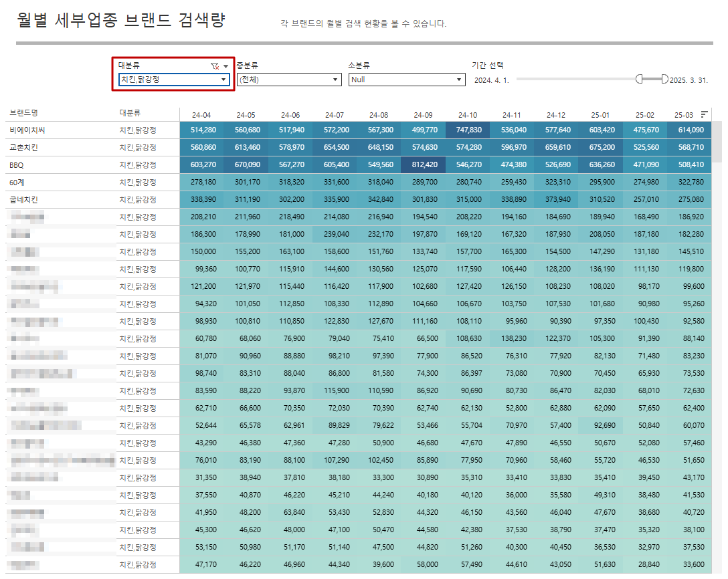Select the 25-02 column header
The width and height of the screenshot is (728, 579).
[x=645, y=115]
